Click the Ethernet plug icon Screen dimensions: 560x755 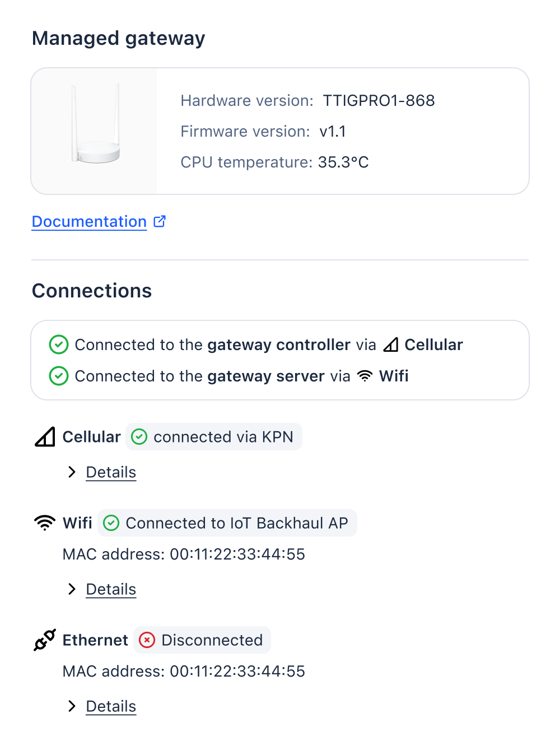pyautogui.click(x=45, y=640)
